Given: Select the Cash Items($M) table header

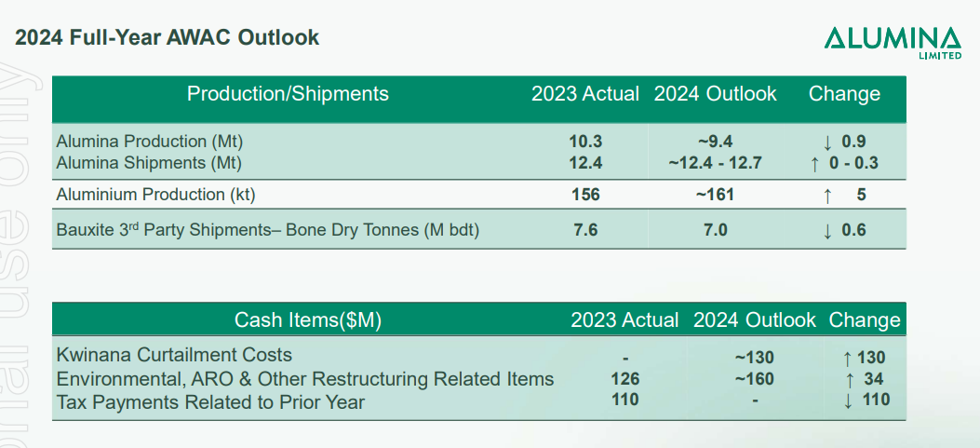Looking at the screenshot, I should click(x=308, y=321).
